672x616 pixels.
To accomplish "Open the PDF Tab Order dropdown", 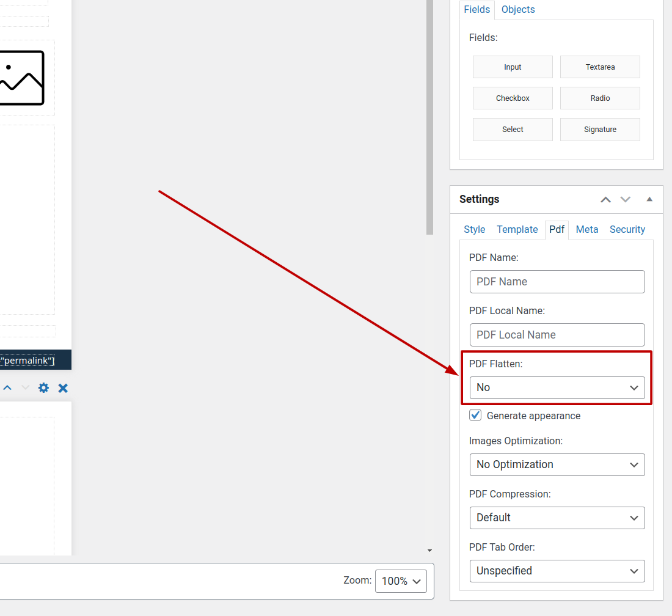I will coord(557,571).
